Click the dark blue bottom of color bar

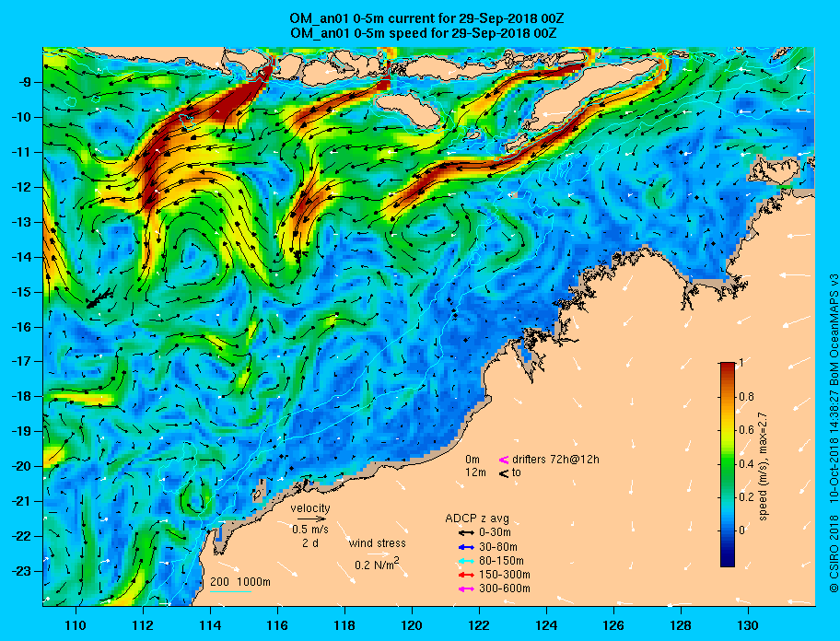(728, 561)
